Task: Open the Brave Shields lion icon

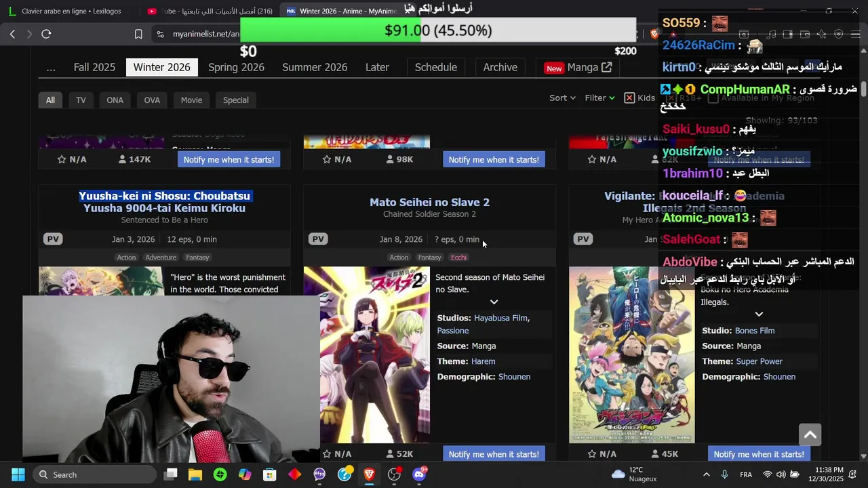Action: pyautogui.click(x=655, y=34)
